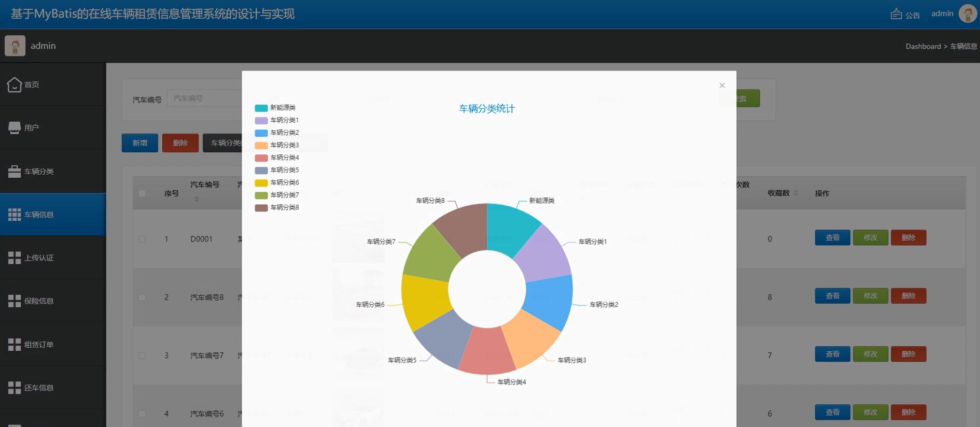980x427 pixels.
Task: Close the 车辆分类统计 chart dialog
Action: tap(722, 86)
